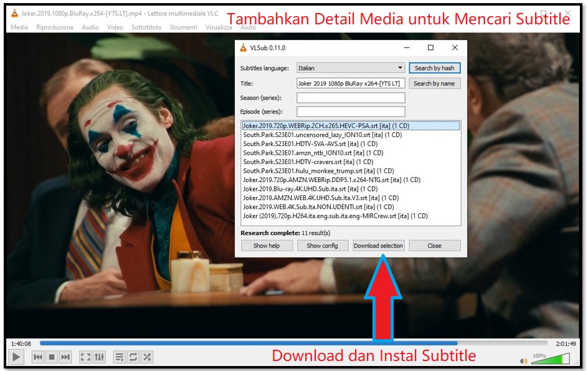This screenshot has height=371, width=588.
Task: Toggle loop playback mode
Action: 133,357
